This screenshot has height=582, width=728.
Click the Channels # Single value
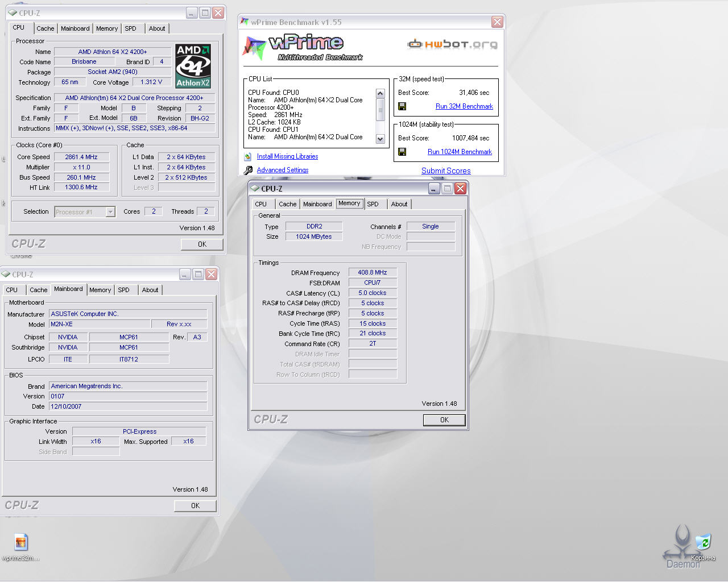pos(431,226)
